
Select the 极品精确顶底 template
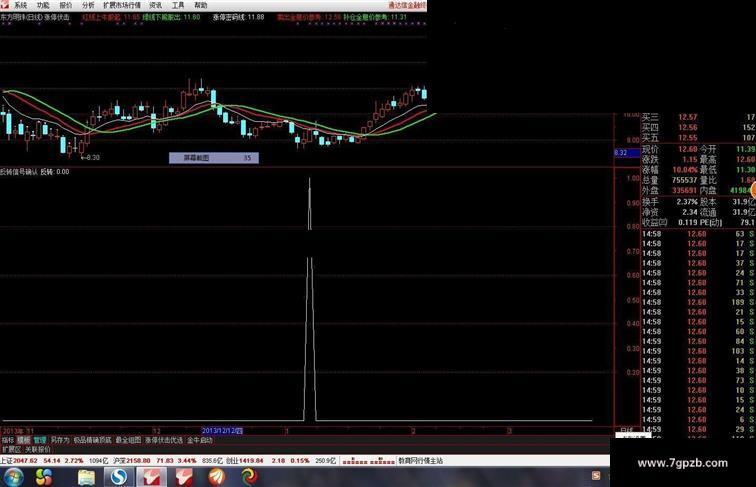click(x=92, y=440)
